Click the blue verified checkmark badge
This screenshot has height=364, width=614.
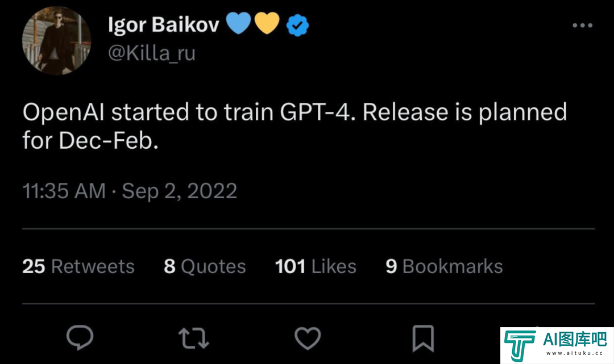[297, 25]
